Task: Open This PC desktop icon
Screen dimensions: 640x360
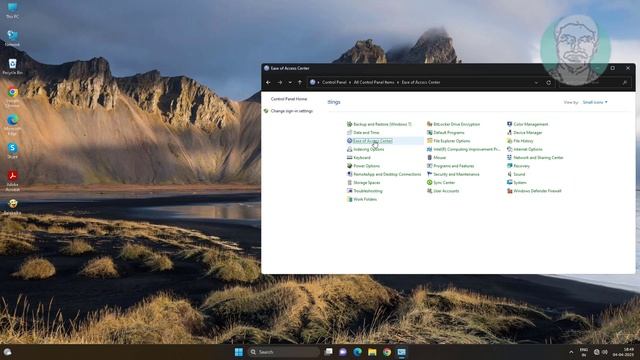Action: coord(12,11)
